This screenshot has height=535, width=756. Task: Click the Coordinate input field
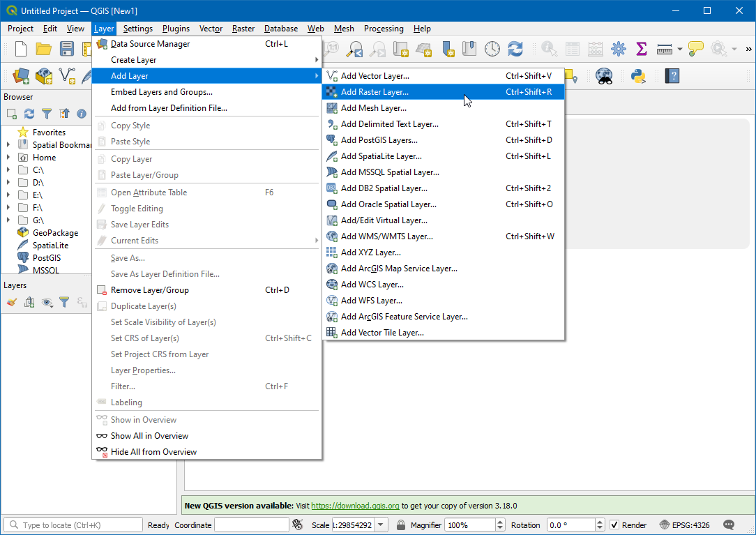click(x=251, y=525)
